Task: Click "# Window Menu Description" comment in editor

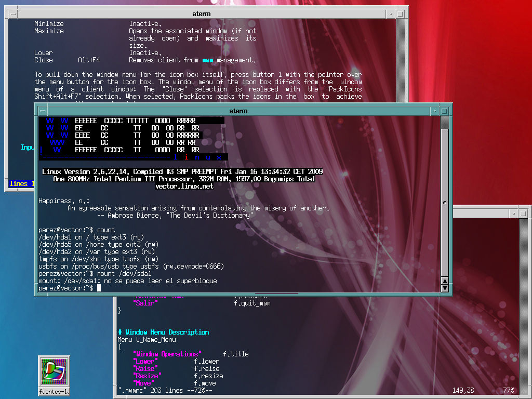Action: [164, 332]
